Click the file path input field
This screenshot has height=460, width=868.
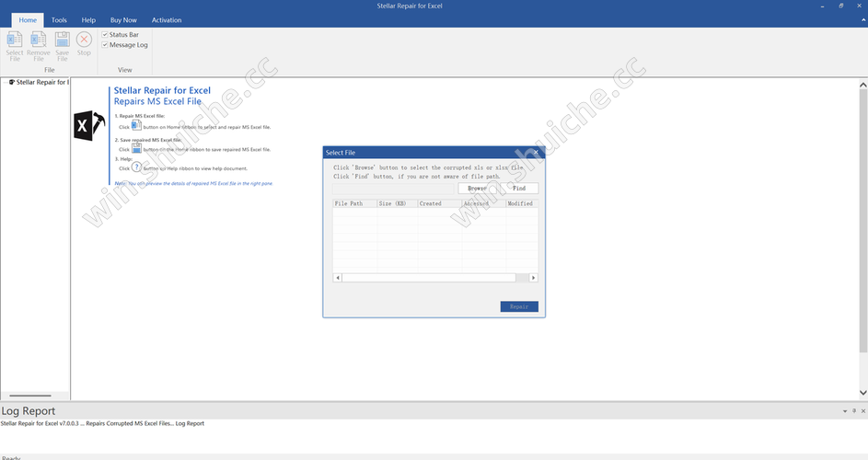pos(393,189)
